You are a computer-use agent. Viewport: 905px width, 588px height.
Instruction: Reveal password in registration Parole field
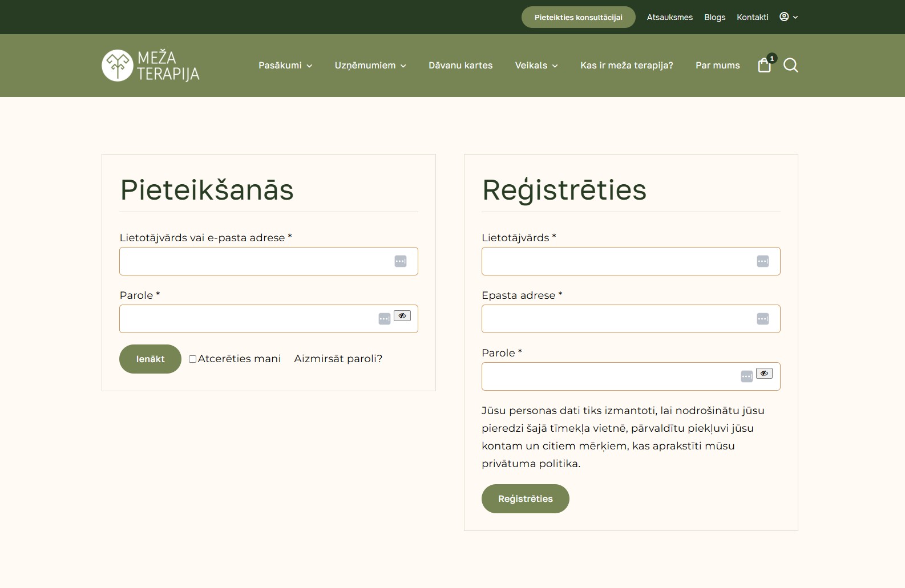pos(764,373)
